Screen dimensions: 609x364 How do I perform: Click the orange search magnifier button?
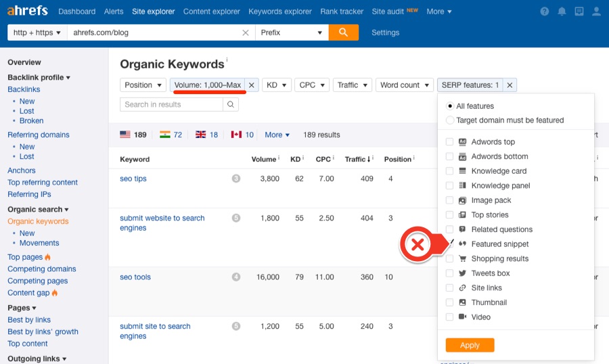pyautogui.click(x=343, y=32)
